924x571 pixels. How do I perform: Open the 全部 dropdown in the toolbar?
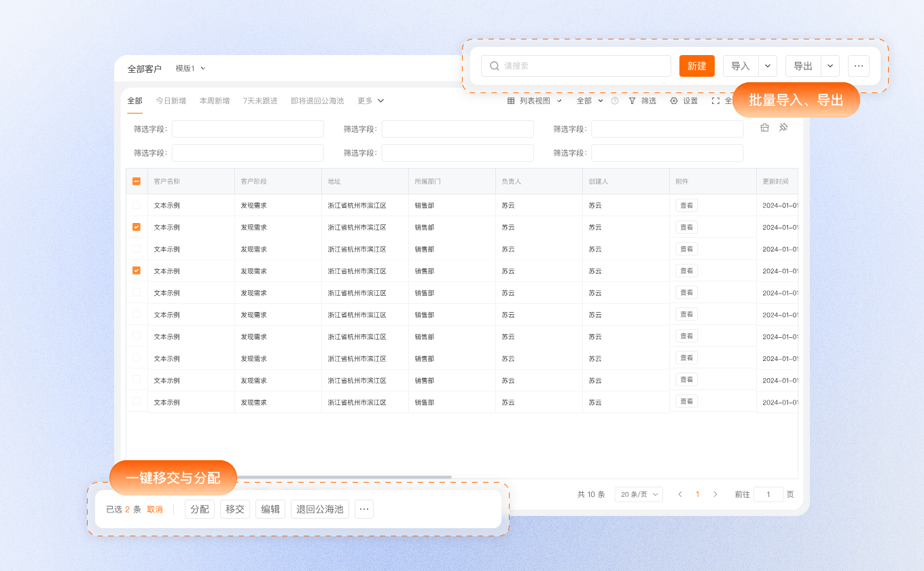click(x=590, y=101)
